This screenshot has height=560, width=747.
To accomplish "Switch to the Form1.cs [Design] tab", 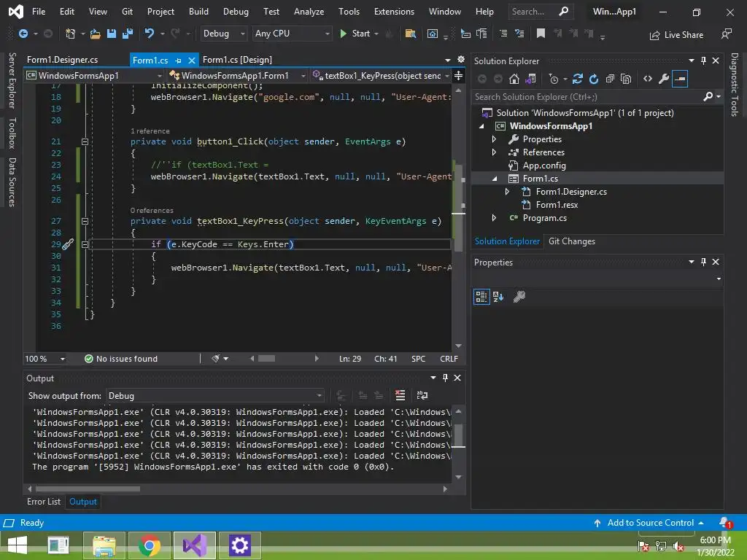I will (237, 60).
